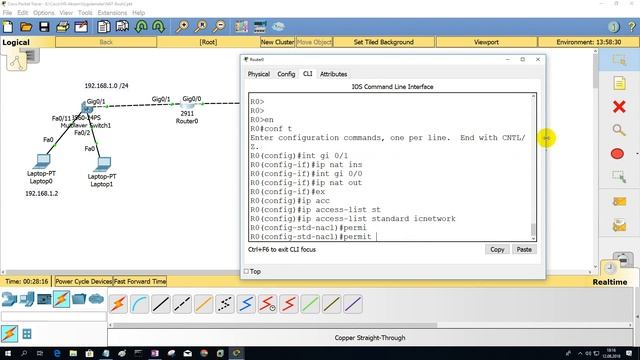Click the Paste icon in main toolbar
Screen dimensions: 640x360
[x=122, y=27]
